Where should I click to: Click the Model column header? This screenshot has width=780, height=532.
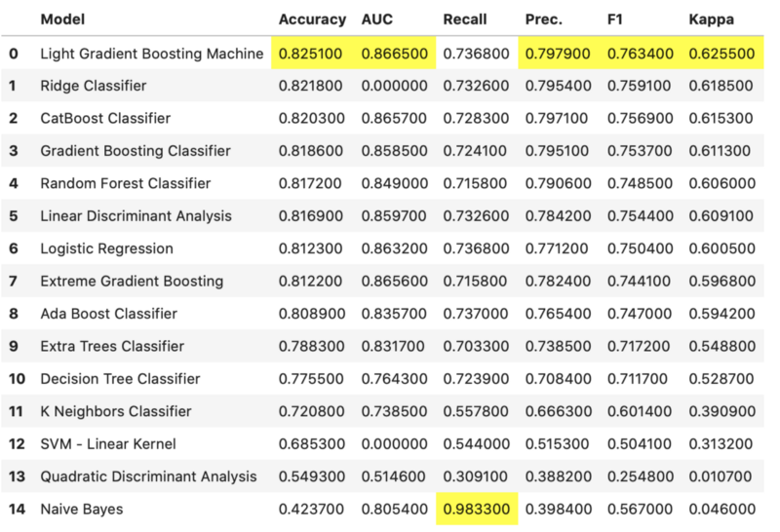point(61,19)
